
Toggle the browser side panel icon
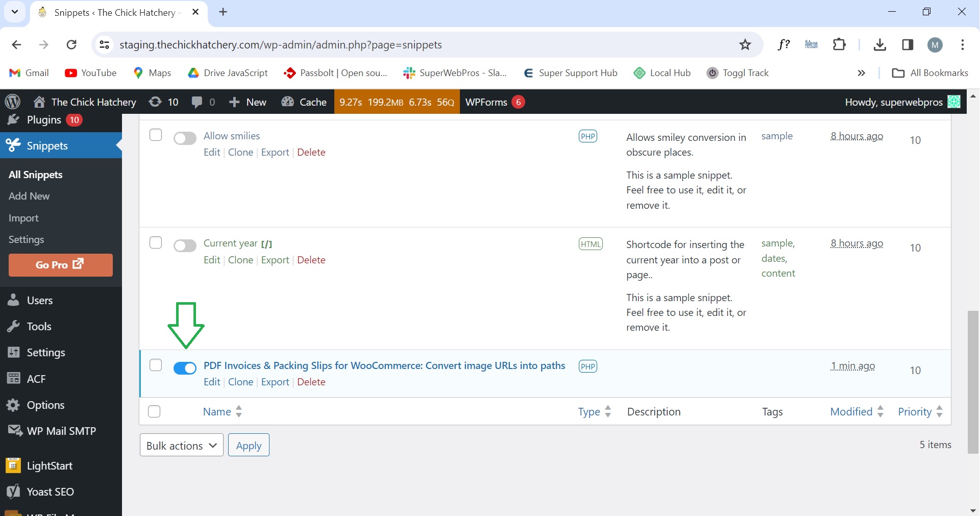coord(908,45)
